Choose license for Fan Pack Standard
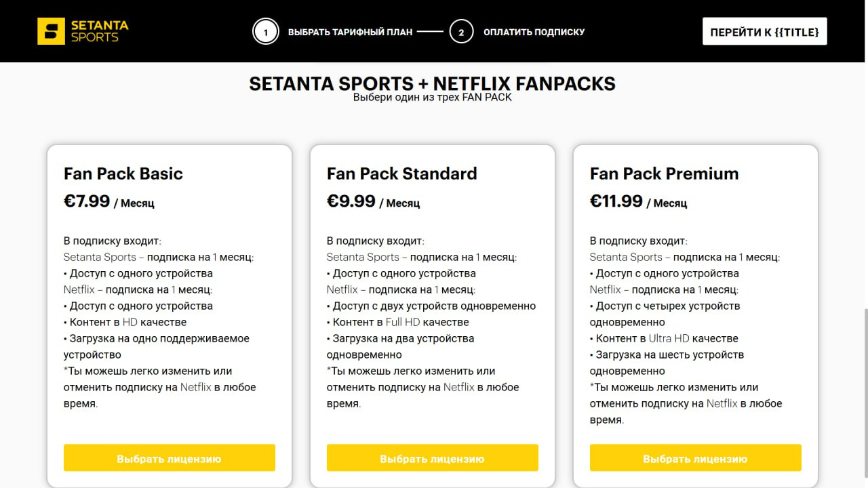868x488 pixels. coord(432,458)
